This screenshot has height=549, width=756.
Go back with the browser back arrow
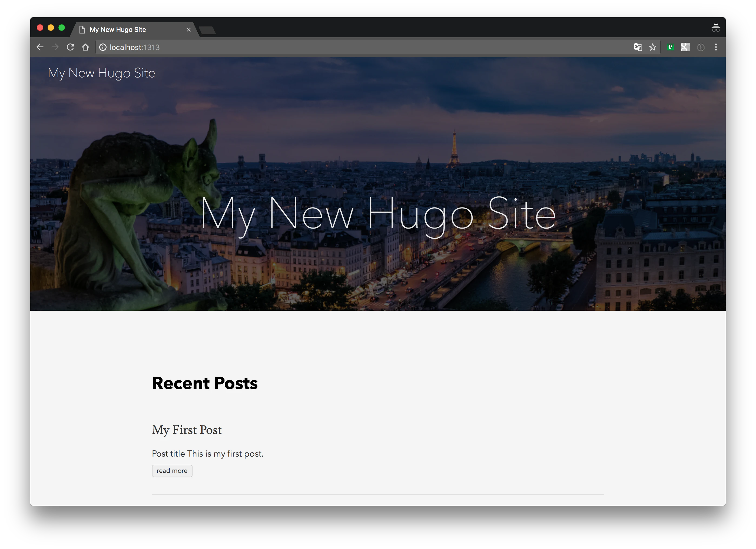point(40,47)
